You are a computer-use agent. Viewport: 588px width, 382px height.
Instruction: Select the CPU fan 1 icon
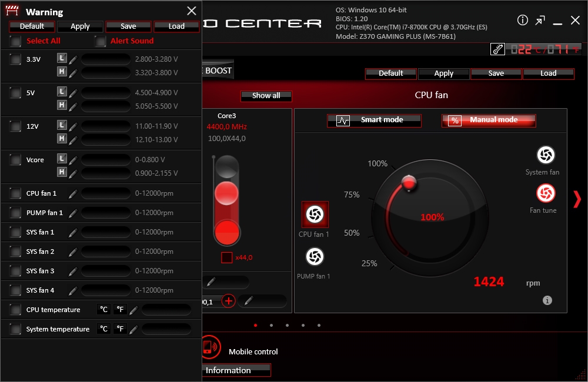[315, 215]
